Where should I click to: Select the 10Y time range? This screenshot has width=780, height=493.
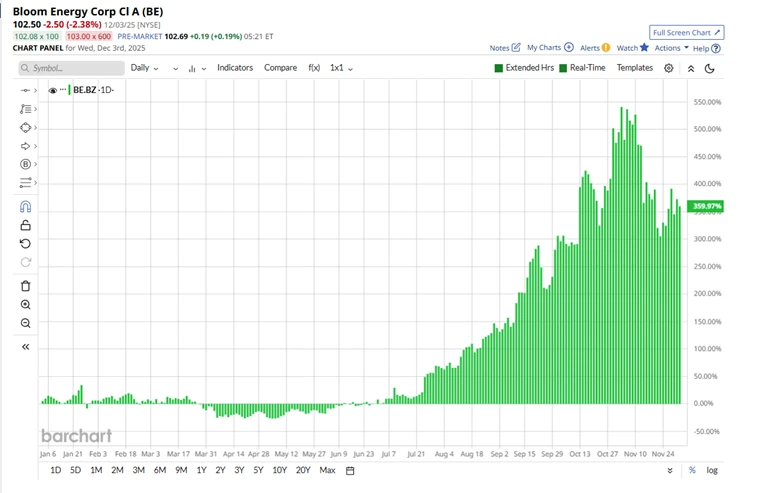pos(280,470)
